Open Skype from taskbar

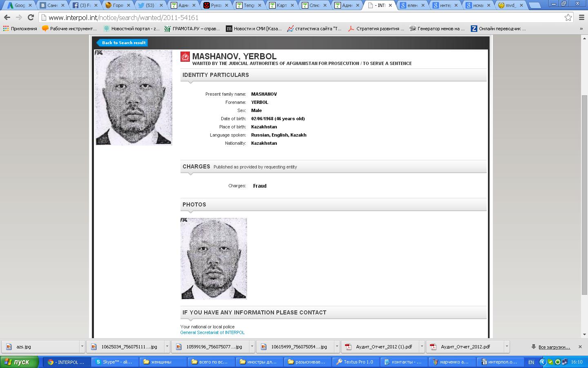(114, 362)
